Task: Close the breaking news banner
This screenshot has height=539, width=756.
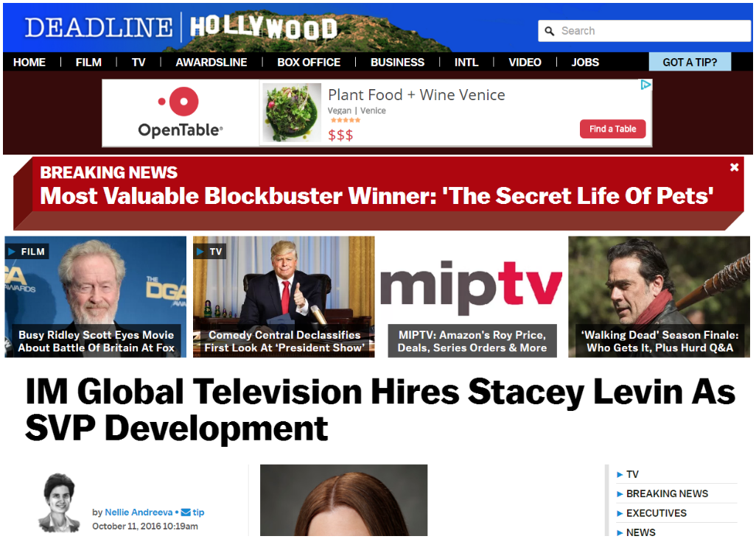Action: pyautogui.click(x=735, y=167)
